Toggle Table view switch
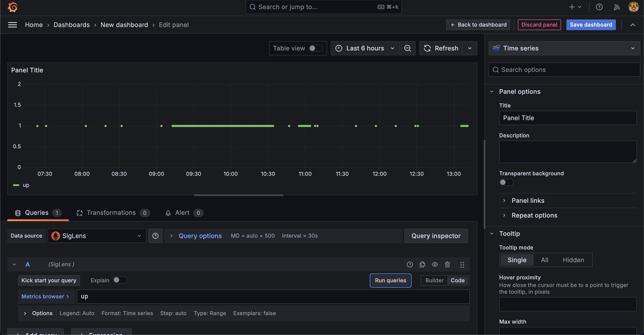The image size is (644, 335). (316, 48)
